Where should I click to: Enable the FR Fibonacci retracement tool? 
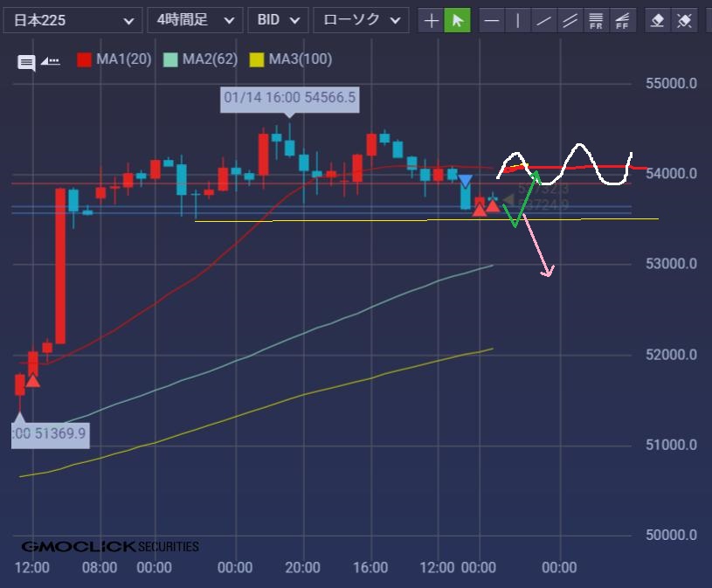(596, 20)
